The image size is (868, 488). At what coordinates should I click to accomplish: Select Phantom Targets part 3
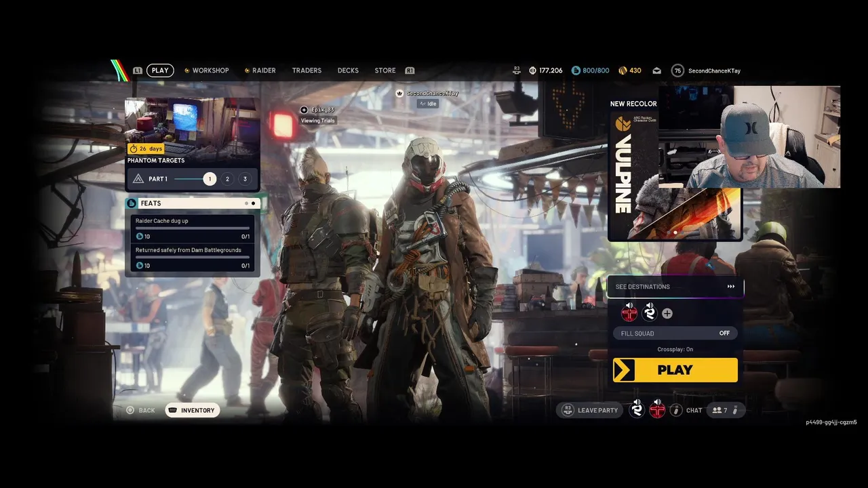click(x=245, y=179)
